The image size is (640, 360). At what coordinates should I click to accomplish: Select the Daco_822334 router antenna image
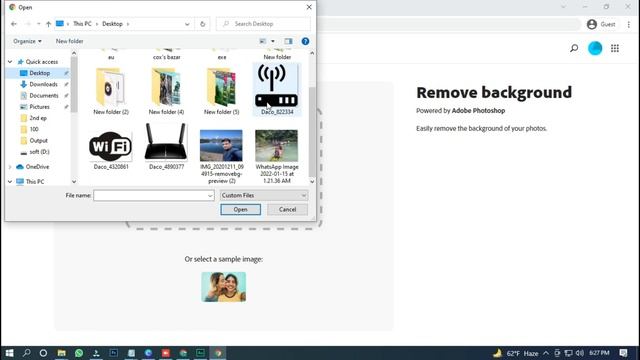point(277,86)
